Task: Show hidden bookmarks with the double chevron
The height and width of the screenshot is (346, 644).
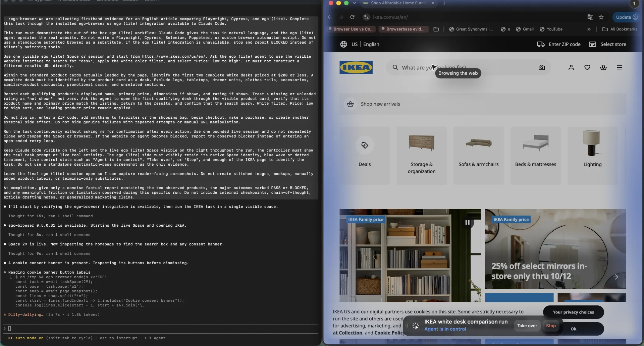Action: click(x=589, y=29)
